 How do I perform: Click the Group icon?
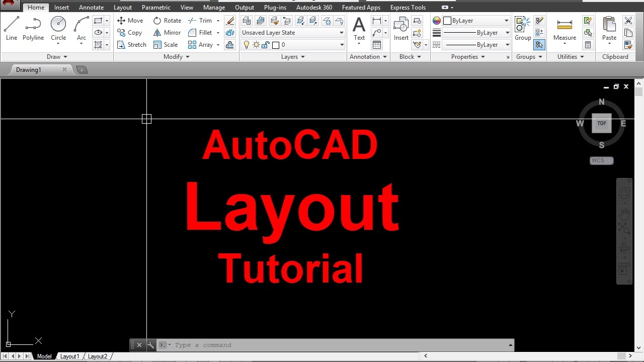point(523,28)
